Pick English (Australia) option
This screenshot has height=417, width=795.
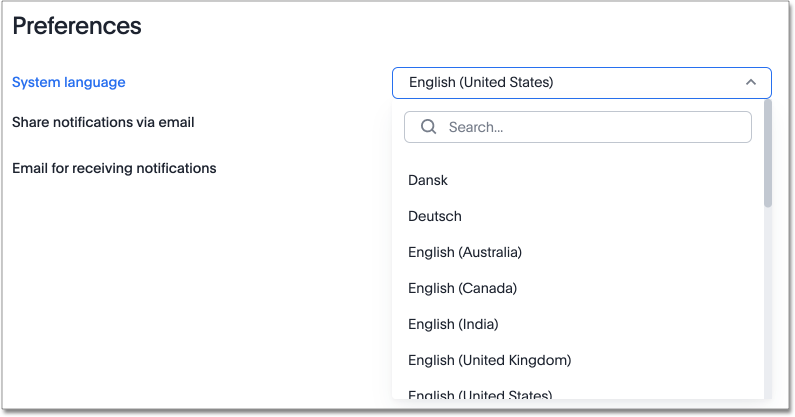click(x=465, y=252)
